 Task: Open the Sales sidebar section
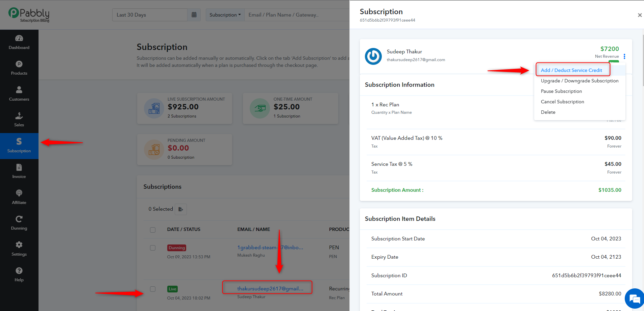19,120
